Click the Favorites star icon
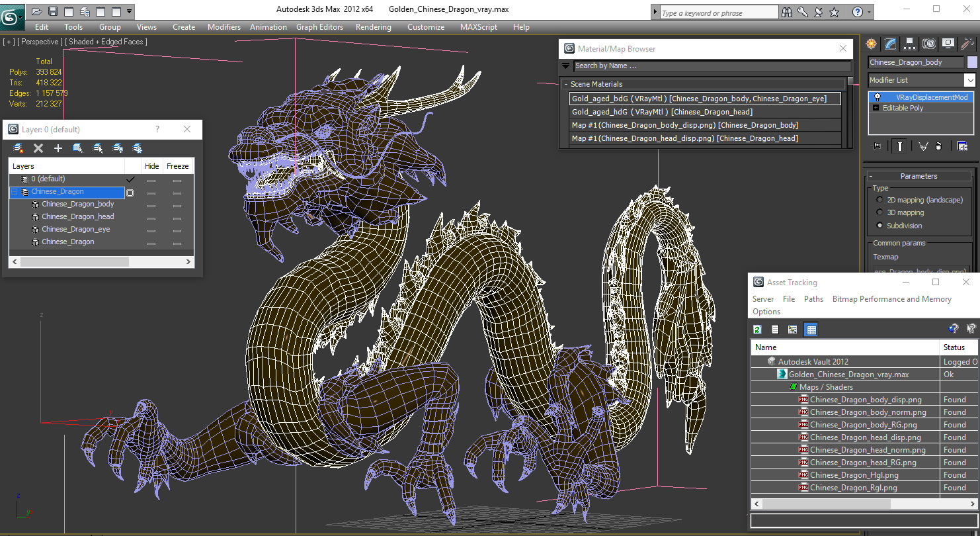 click(x=835, y=12)
